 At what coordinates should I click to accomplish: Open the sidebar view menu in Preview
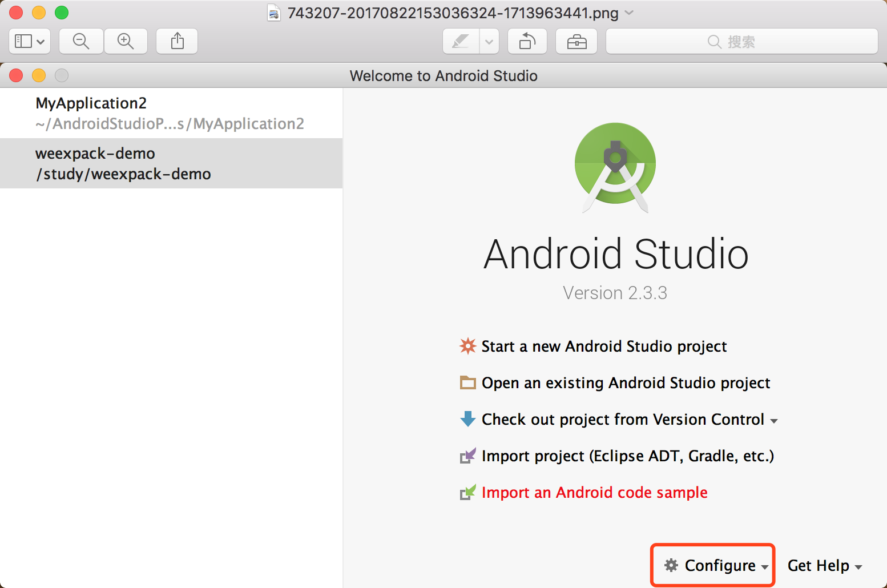click(30, 41)
